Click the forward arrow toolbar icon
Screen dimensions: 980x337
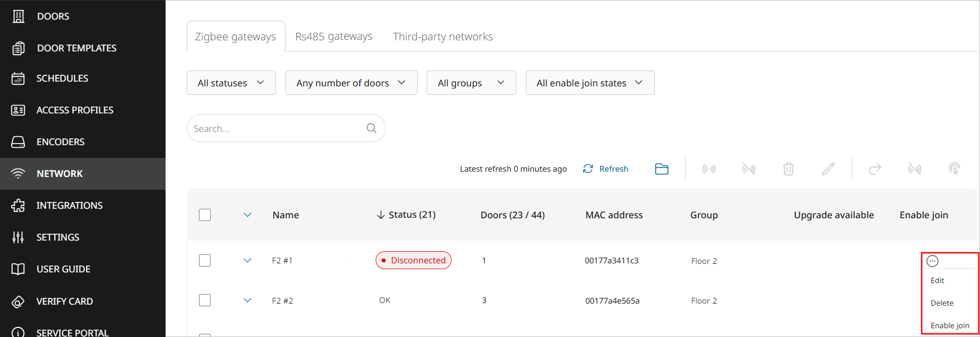tap(875, 169)
